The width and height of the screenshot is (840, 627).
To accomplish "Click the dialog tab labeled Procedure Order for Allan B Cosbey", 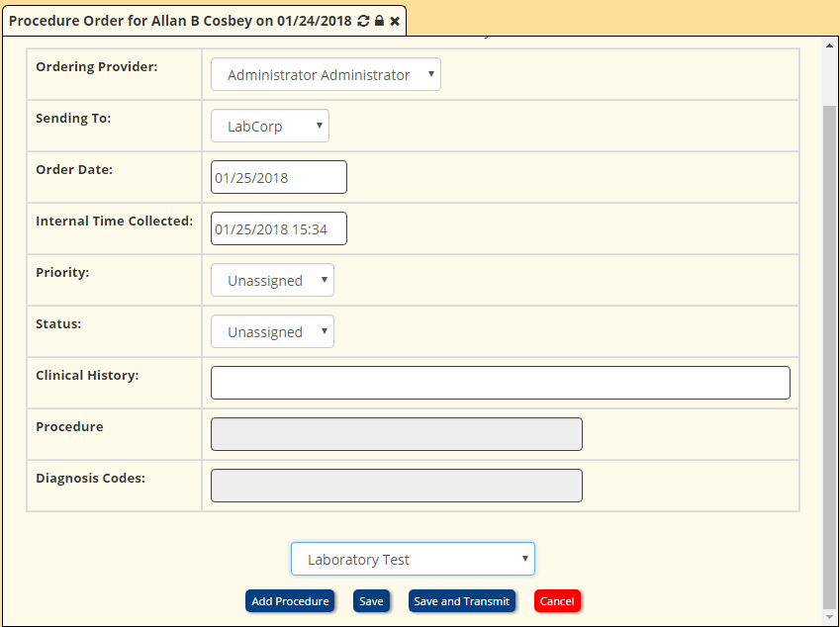I will 178,20.
